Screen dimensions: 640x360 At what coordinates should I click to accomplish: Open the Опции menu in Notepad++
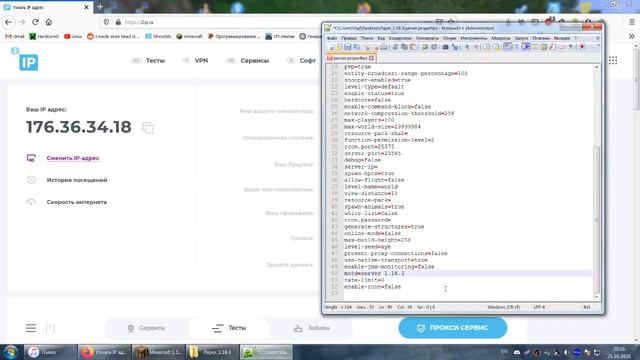coord(449,38)
